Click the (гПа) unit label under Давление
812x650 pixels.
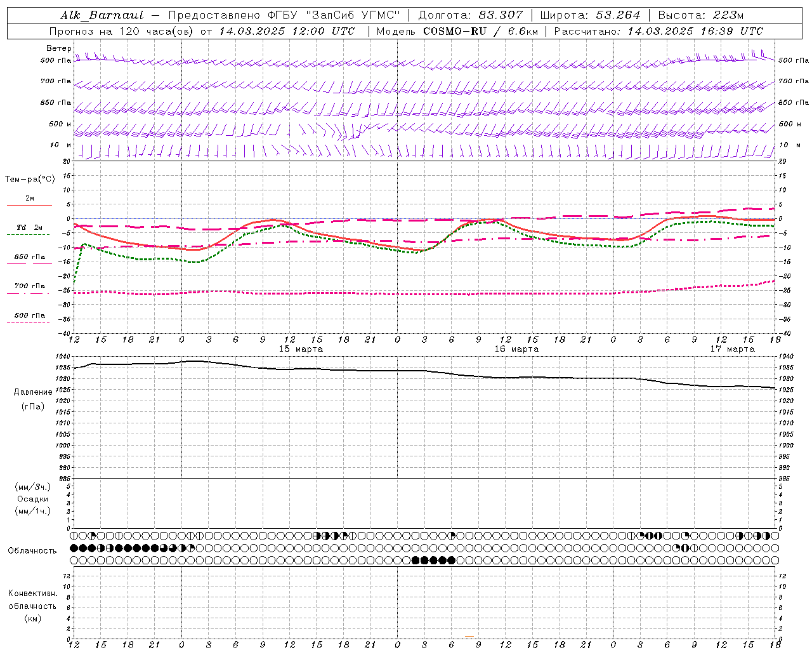click(x=33, y=407)
